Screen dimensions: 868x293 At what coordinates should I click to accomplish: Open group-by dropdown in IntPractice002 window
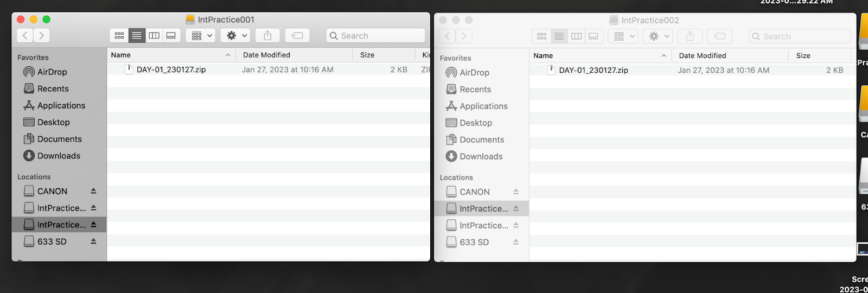click(623, 36)
